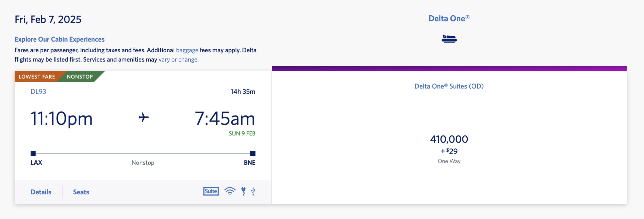The width and height of the screenshot is (644, 219).
Task: Select the 410,000 miles one-way fare
Action: pyautogui.click(x=449, y=140)
